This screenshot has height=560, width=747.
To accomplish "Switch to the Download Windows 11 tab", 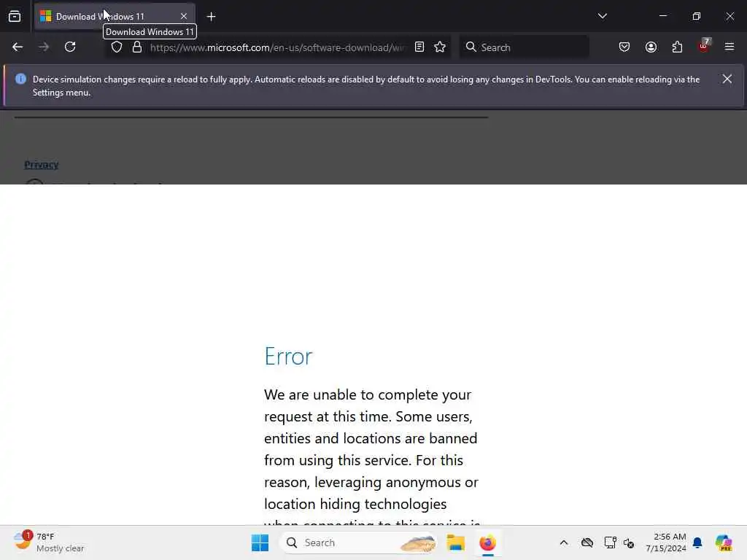I will [115, 16].
